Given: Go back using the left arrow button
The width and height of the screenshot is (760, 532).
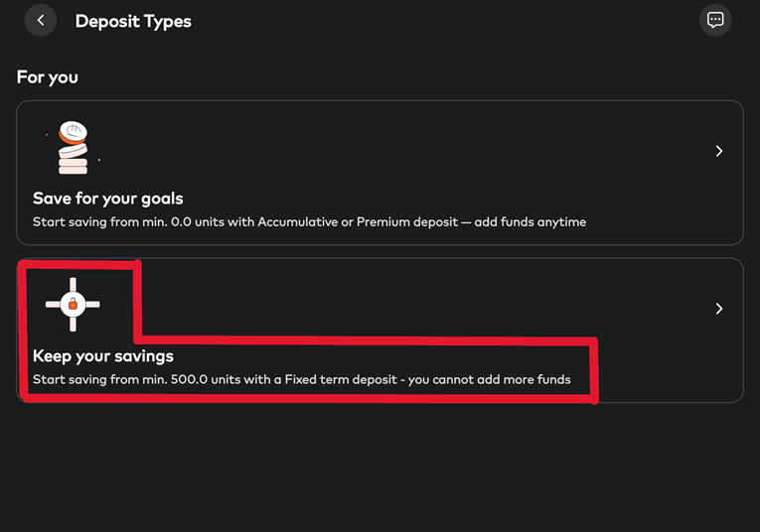Looking at the screenshot, I should (41, 20).
